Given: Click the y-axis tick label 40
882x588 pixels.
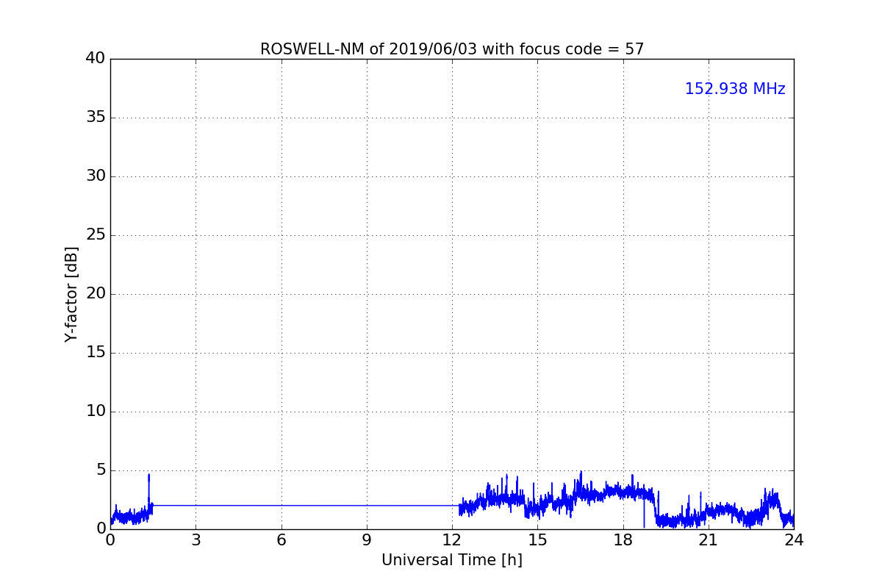Looking at the screenshot, I should 95,59.
